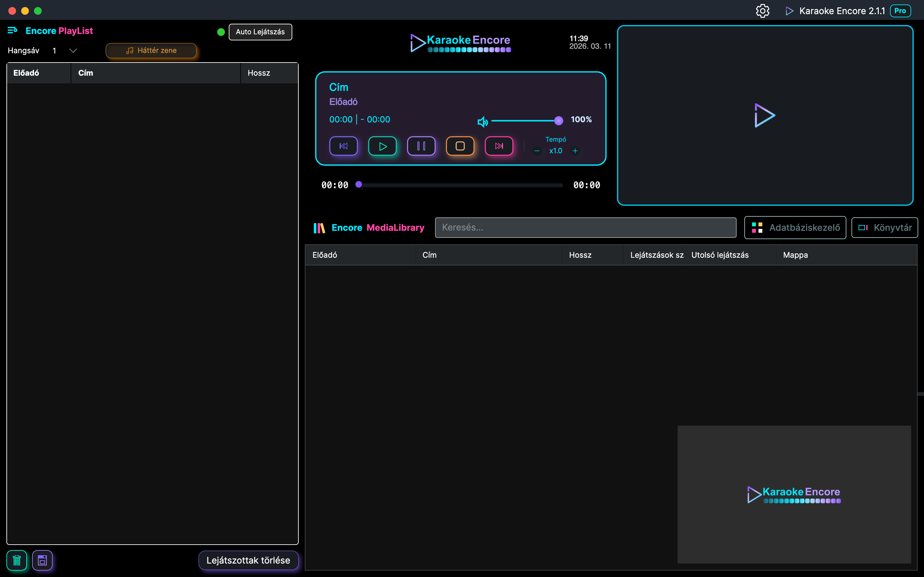Screen dimensions: 924x577
Task: Click the save playlist icon
Action: (42, 560)
